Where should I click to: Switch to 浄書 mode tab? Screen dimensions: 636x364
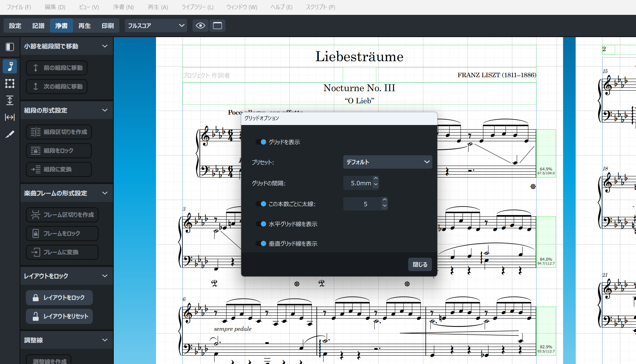point(61,26)
